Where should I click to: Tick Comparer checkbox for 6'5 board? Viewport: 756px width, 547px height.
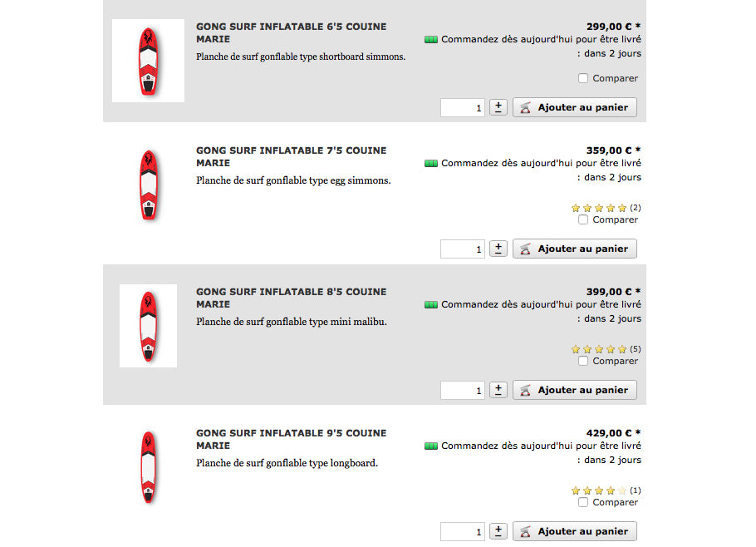pos(583,78)
